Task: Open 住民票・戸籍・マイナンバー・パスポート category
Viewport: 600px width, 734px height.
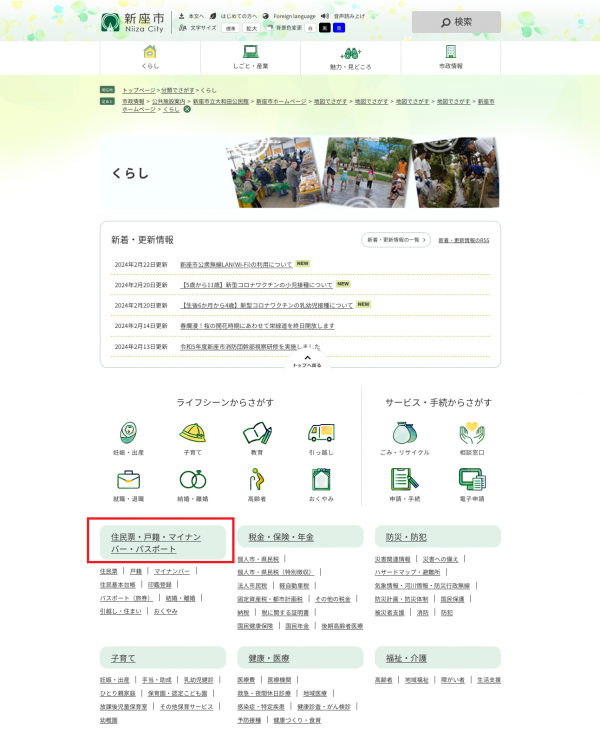Action: click(163, 543)
